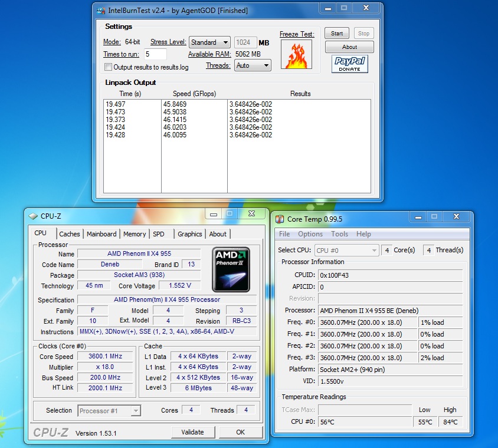The height and width of the screenshot is (448, 498).
Task: Click the CPUID 0x100F43 field
Action: click(391, 275)
